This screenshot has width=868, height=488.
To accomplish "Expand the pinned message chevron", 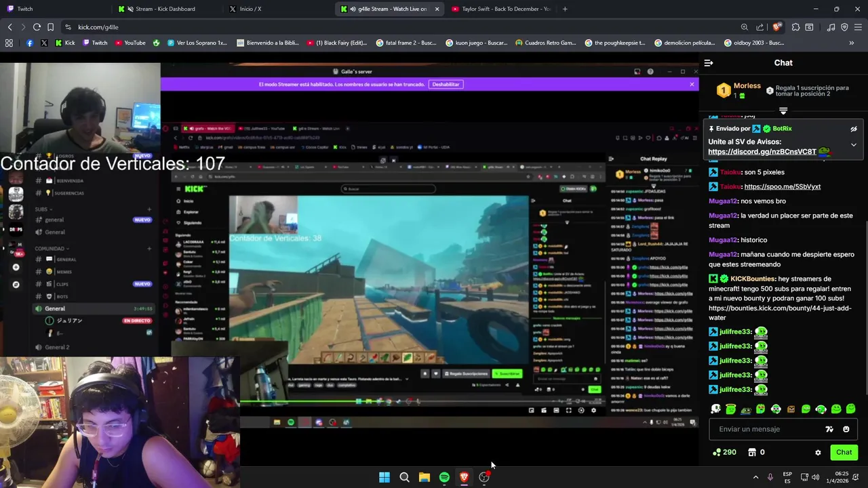I will (854, 144).
